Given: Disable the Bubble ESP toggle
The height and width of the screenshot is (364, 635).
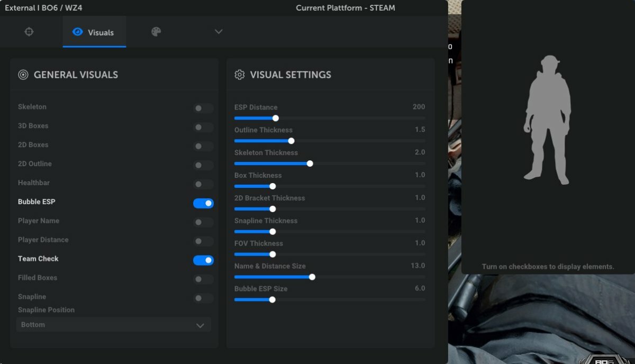Looking at the screenshot, I should pos(203,203).
